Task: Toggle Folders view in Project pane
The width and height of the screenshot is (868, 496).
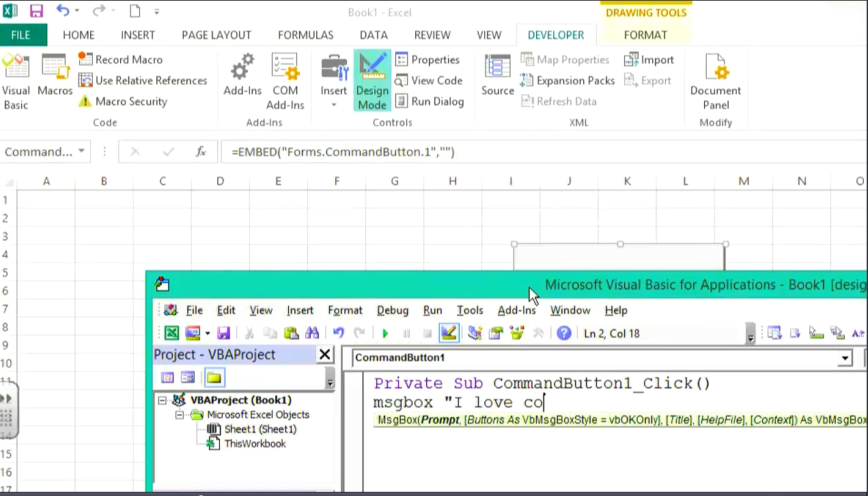Action: pyautogui.click(x=214, y=377)
